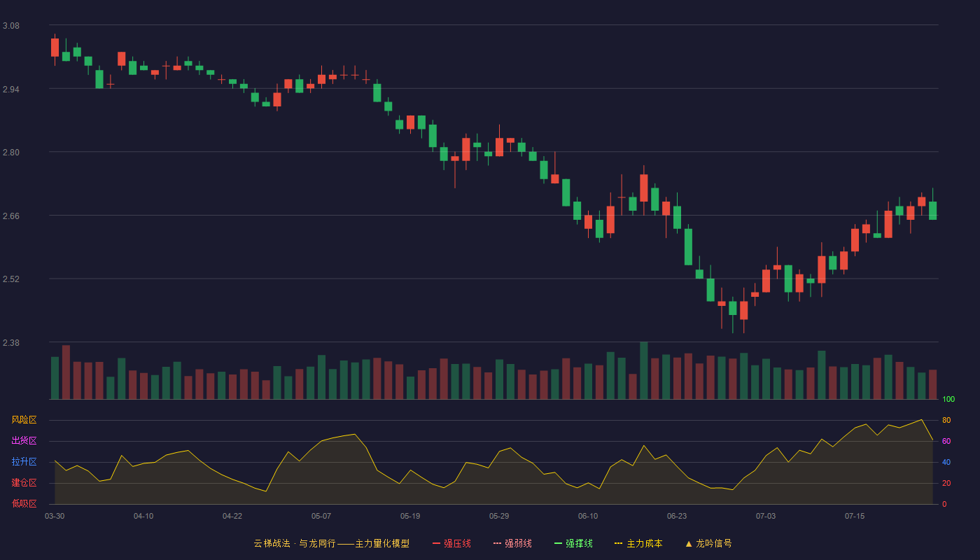
Task: Click the 云梯战法 主力量化模型 title text
Action: pyautogui.click(x=331, y=543)
